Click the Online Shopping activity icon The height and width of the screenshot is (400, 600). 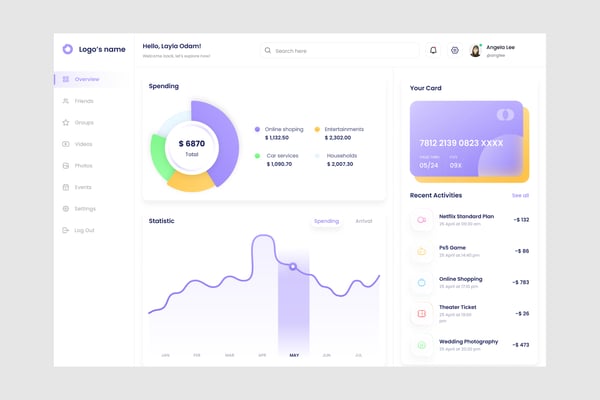pyautogui.click(x=422, y=282)
